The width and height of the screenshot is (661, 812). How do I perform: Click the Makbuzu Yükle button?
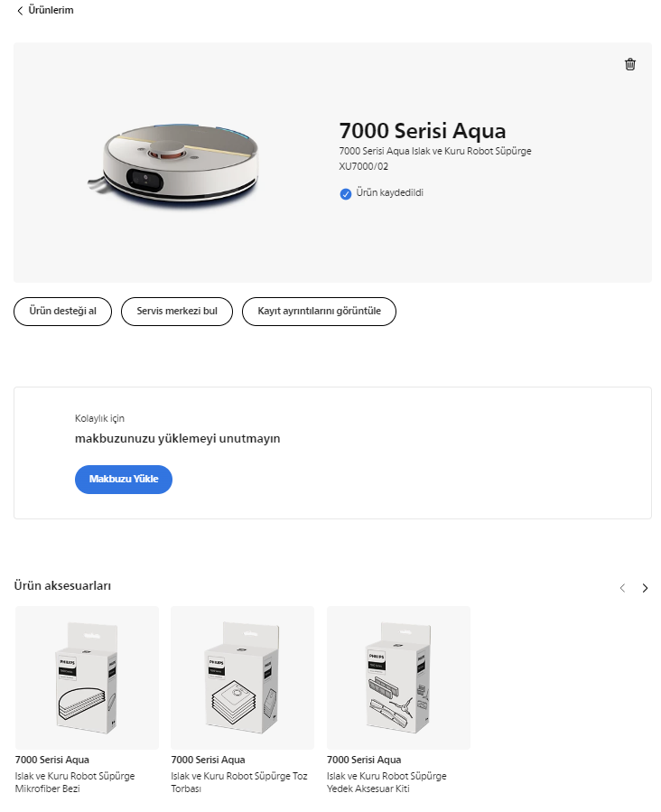[x=124, y=480]
